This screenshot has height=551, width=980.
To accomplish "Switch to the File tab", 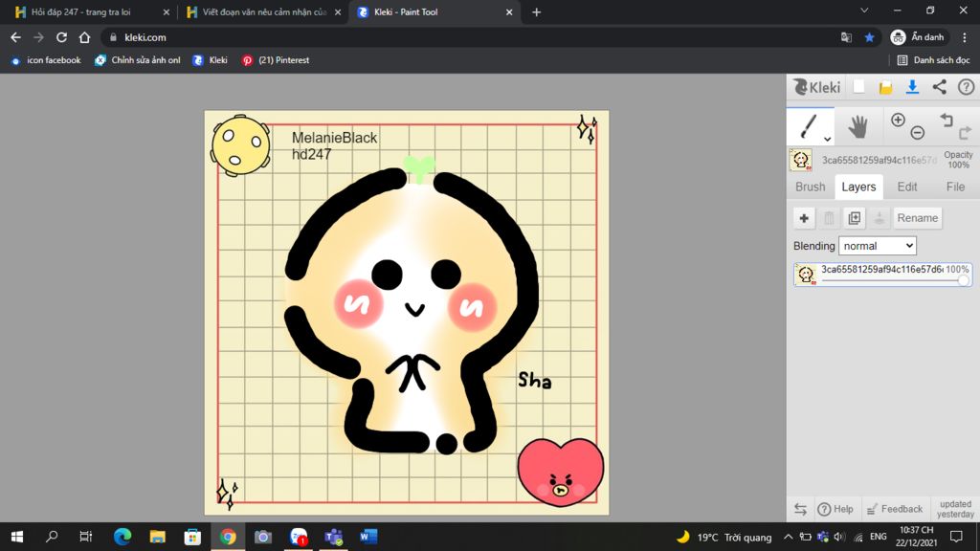I will coord(955,187).
